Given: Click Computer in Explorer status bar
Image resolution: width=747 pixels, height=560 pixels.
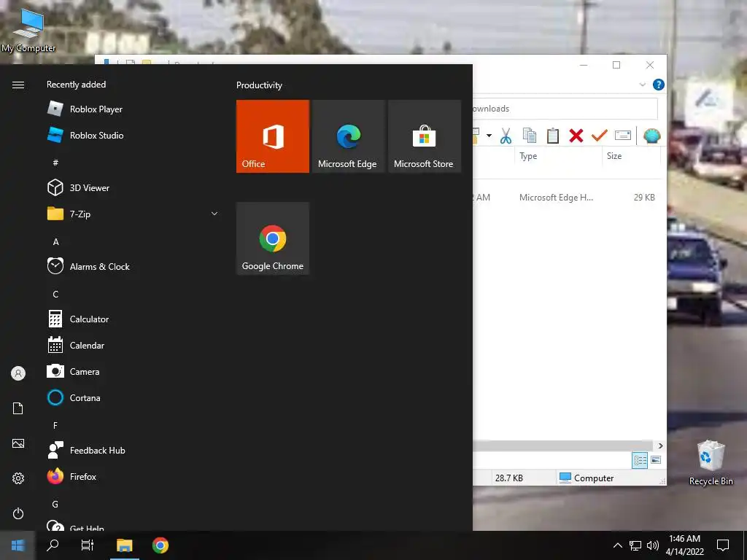Looking at the screenshot, I should 586,478.
